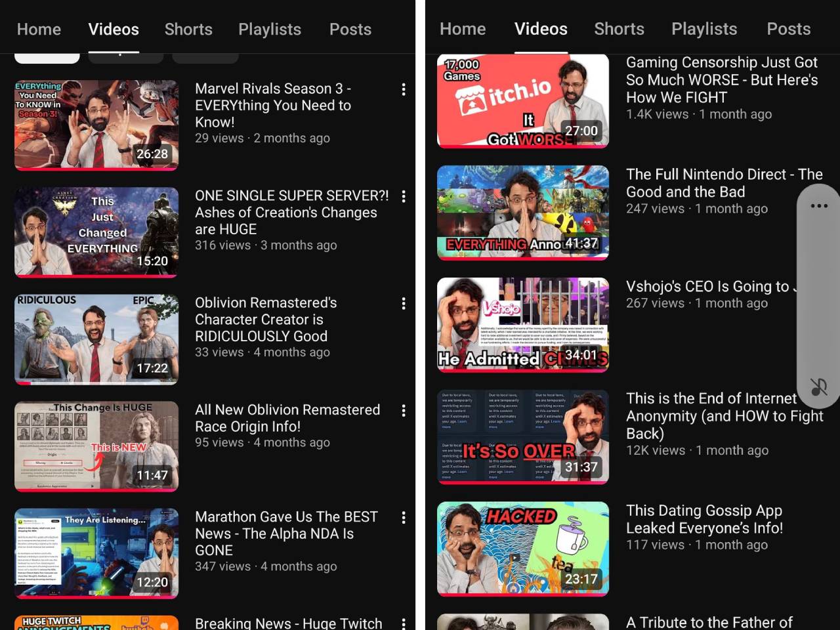Viewport: 840px width, 630px height.
Task: Open more options for Oblivion Character Creator video
Action: (x=403, y=303)
